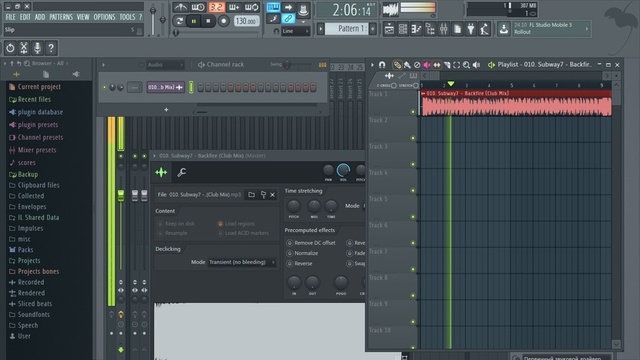This screenshot has height=360, width=640.
Task: Click the record button
Action: 223,21
